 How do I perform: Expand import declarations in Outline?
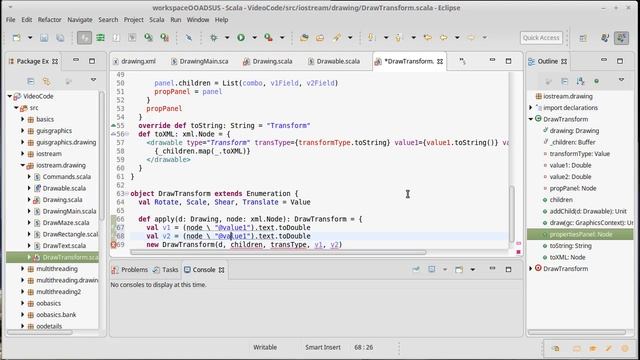pos(531,108)
